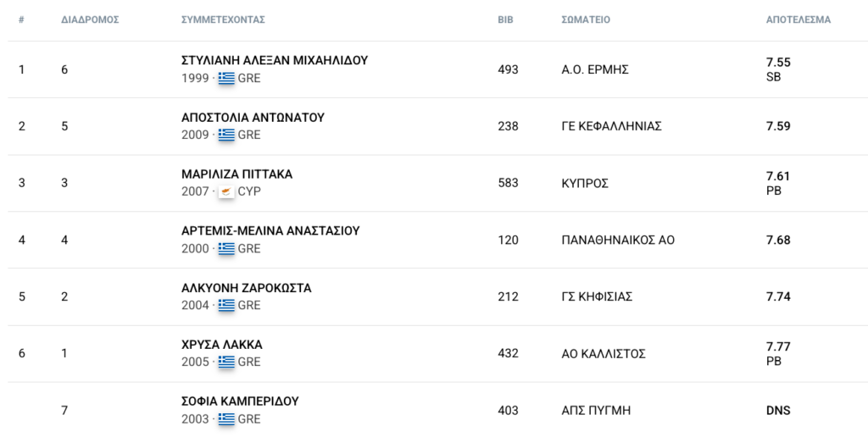Click Greek flag beside ΣΤΥΛΙΑΝΗ ΑΛΕΞΑΝ ΜΙΧΑΗΛΙΔΟΥ

coord(226,78)
